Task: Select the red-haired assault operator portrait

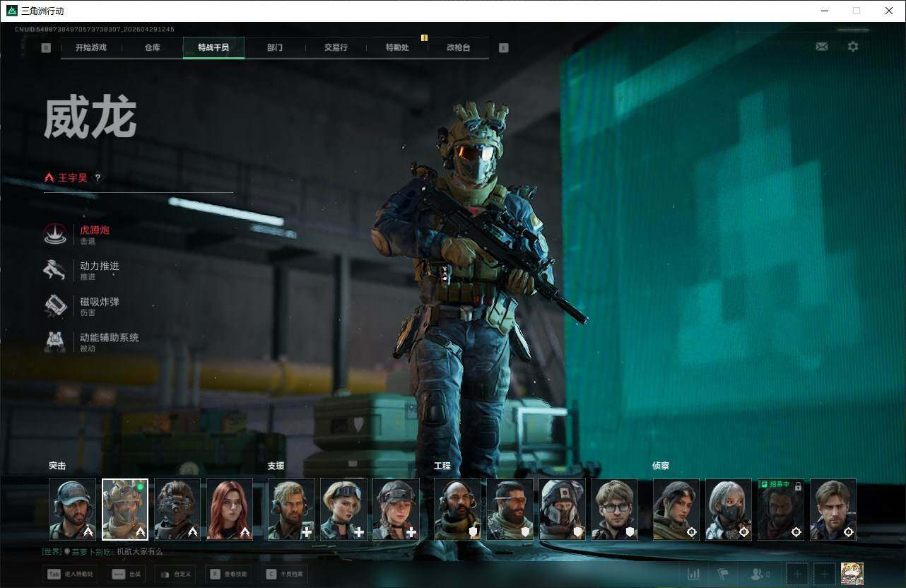Action: [230, 510]
